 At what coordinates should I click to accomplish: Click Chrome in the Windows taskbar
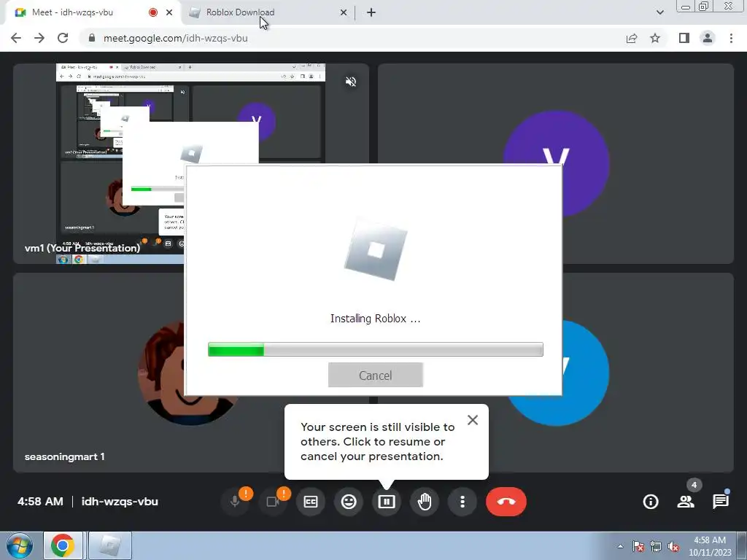click(63, 545)
